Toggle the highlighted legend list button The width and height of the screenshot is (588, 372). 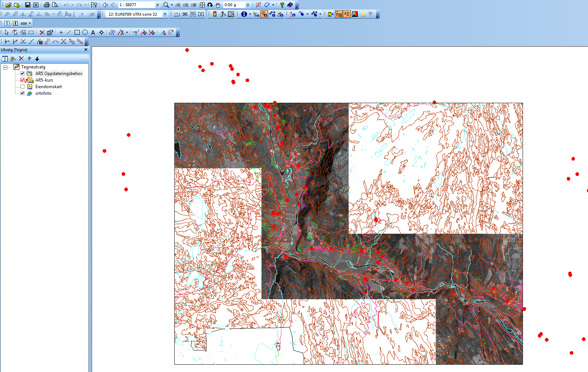(347, 14)
